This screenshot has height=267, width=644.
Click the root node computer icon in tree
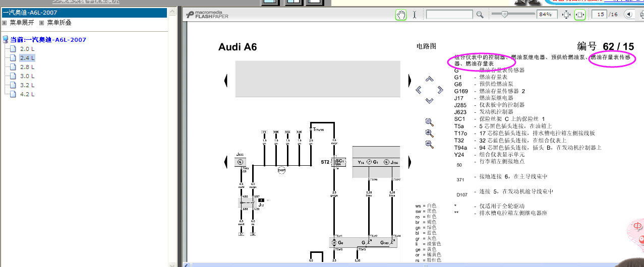pos(6,39)
